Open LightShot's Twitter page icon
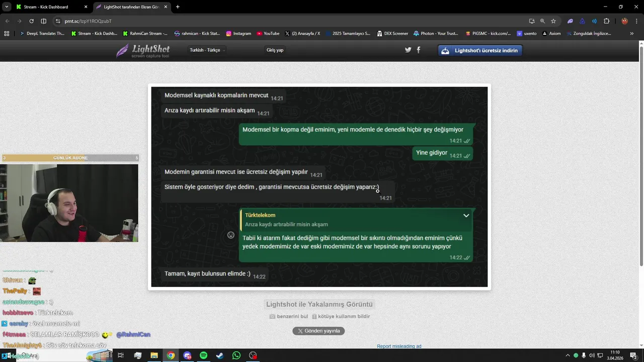The image size is (644, 362). pyautogui.click(x=408, y=50)
